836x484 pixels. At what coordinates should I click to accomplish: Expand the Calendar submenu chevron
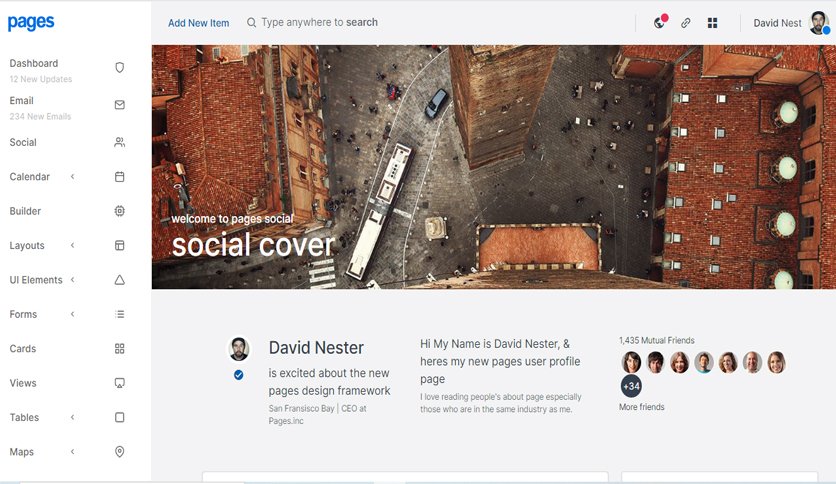pyautogui.click(x=73, y=176)
